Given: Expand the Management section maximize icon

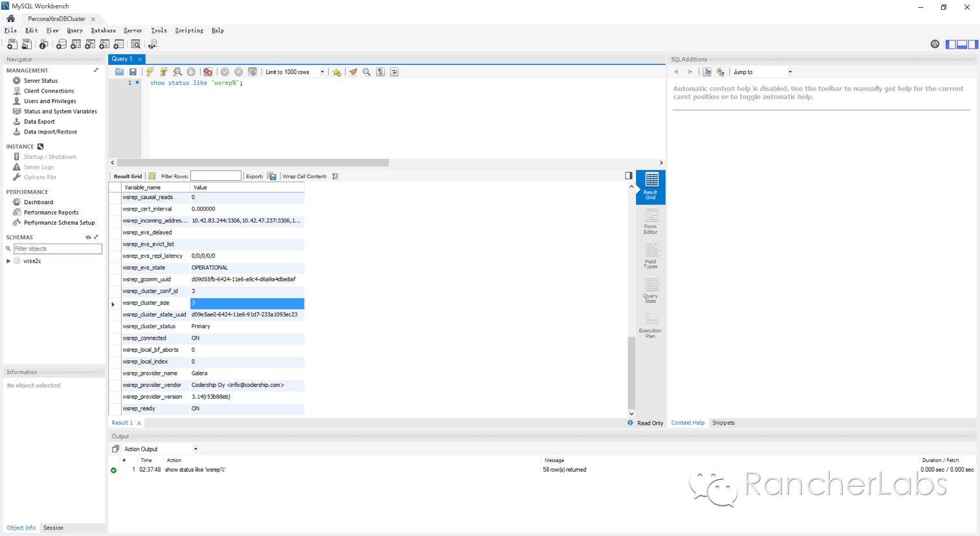Looking at the screenshot, I should [96, 70].
